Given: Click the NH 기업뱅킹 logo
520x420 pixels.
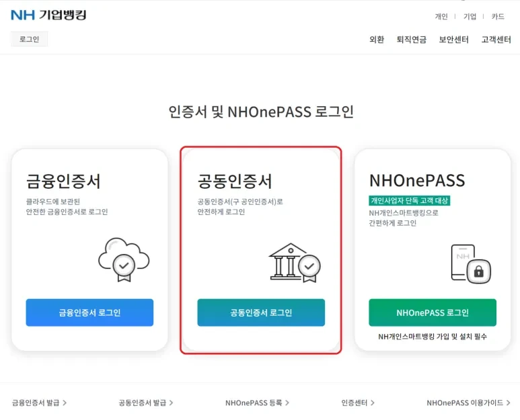Looking at the screenshot, I should [x=48, y=15].
